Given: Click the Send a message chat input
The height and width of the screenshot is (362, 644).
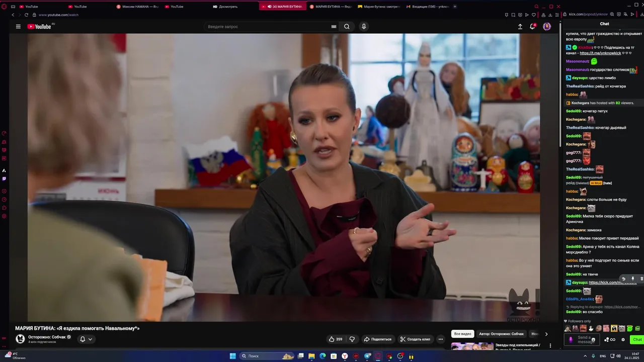Looking at the screenshot, I should pyautogui.click(x=583, y=339).
